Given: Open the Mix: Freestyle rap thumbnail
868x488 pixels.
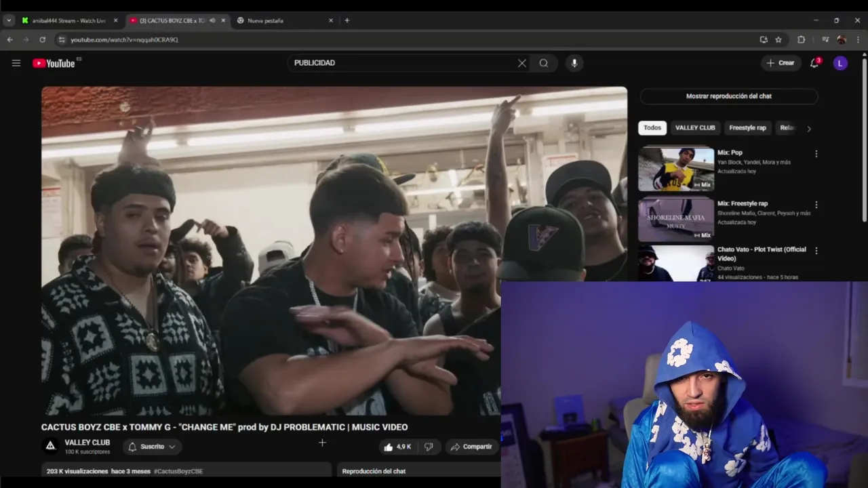Looking at the screenshot, I should click(676, 220).
